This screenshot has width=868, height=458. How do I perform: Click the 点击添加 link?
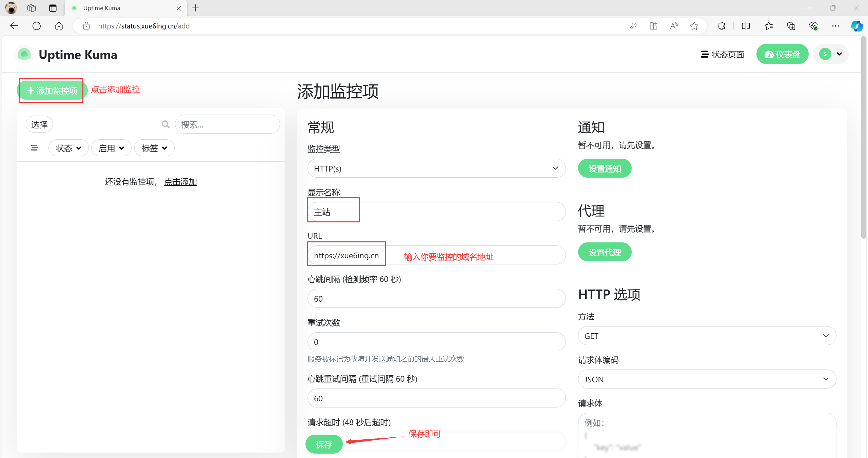[x=180, y=182]
